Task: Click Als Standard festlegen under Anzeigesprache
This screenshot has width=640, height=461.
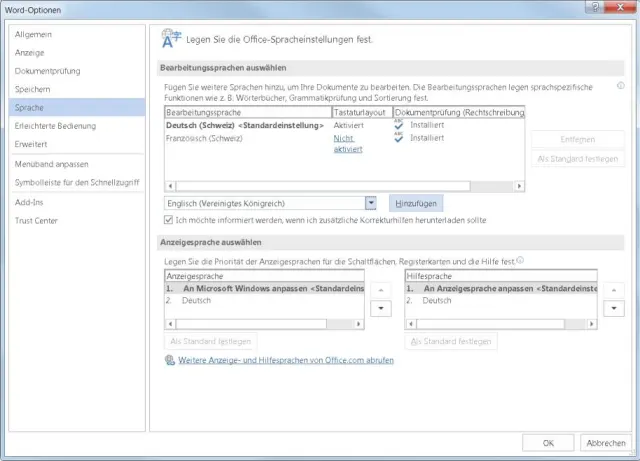Action: point(211,341)
